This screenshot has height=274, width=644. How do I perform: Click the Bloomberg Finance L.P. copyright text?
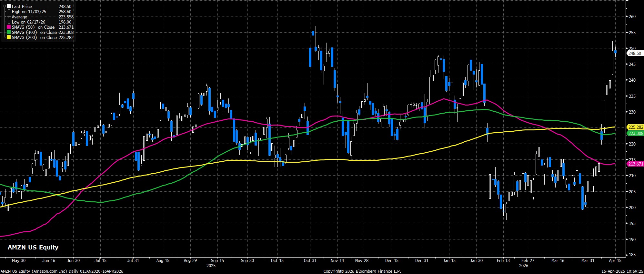(x=362, y=271)
